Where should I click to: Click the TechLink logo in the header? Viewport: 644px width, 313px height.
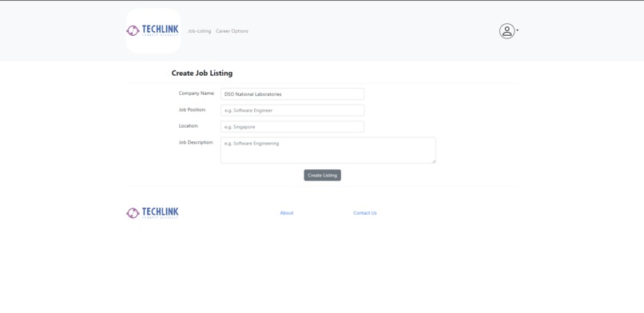coord(153,31)
